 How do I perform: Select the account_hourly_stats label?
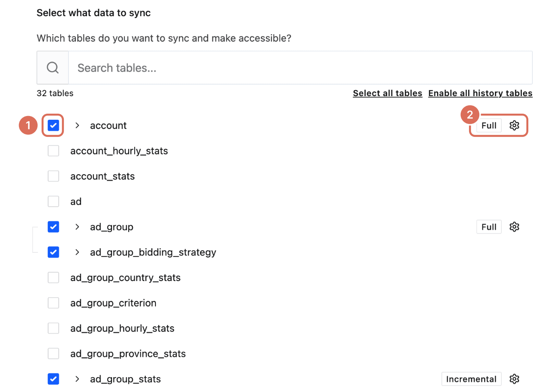click(119, 151)
